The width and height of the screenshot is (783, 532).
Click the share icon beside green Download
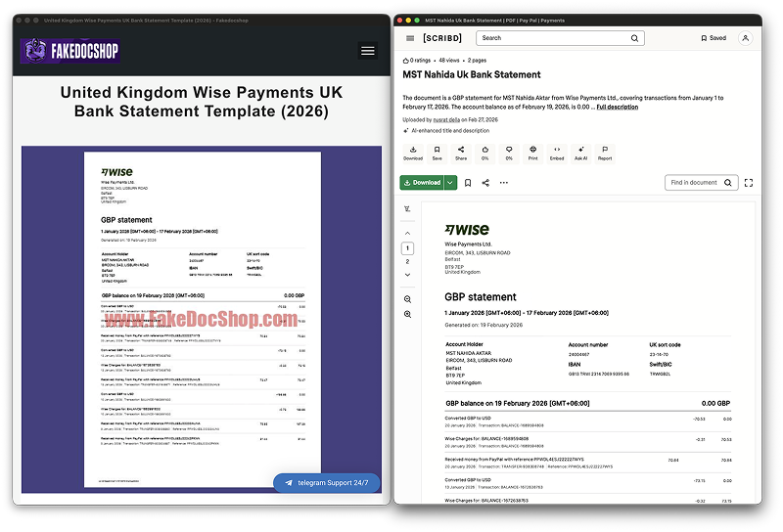tap(485, 183)
